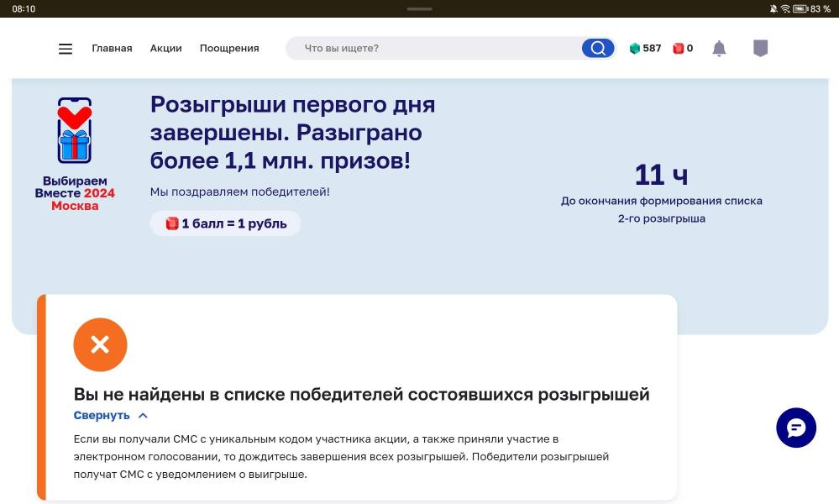View green points balance 587
The height and width of the screenshot is (504, 839).
pos(645,48)
